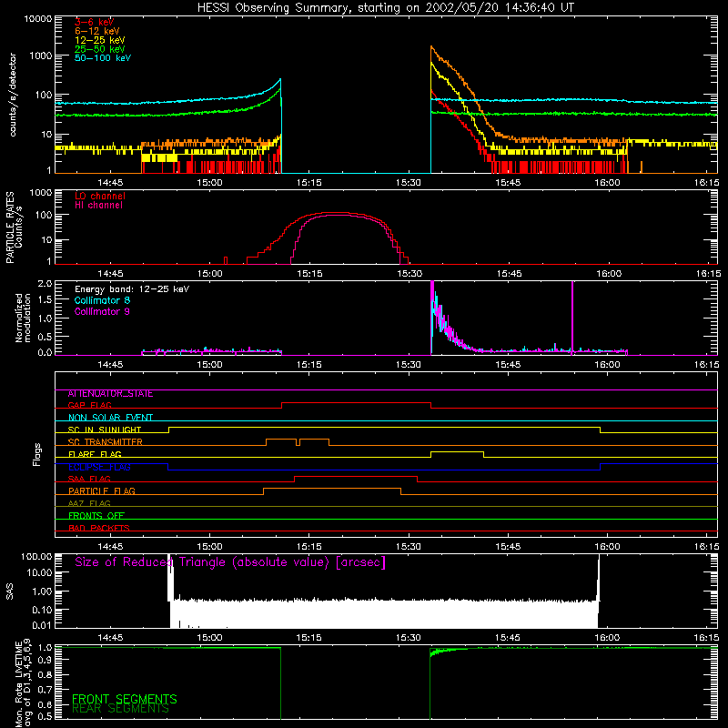728x728 pixels.
Task: Click the BAD_PACKETS flag label
Action: [x=99, y=528]
